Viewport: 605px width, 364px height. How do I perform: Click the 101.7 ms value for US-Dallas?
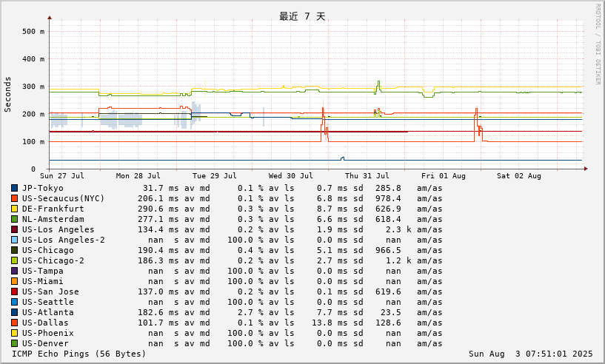point(158,323)
